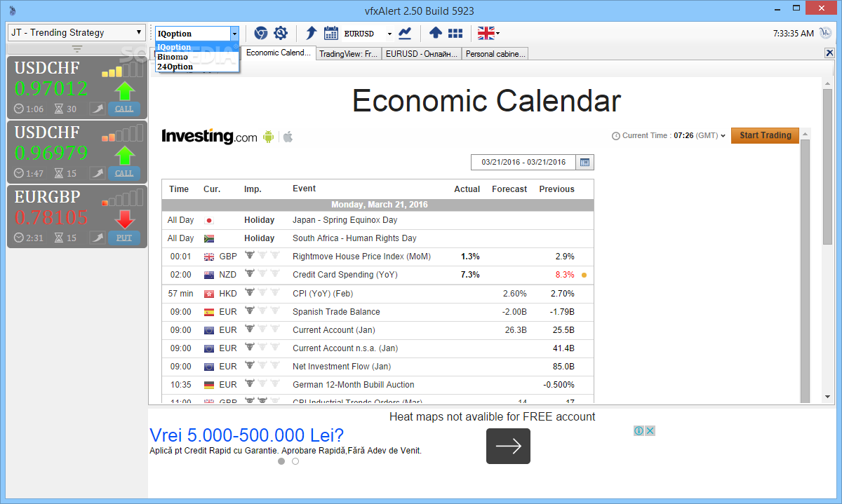This screenshot has width=842, height=504.
Task: Switch to Economic Calend... tab
Action: (x=278, y=53)
